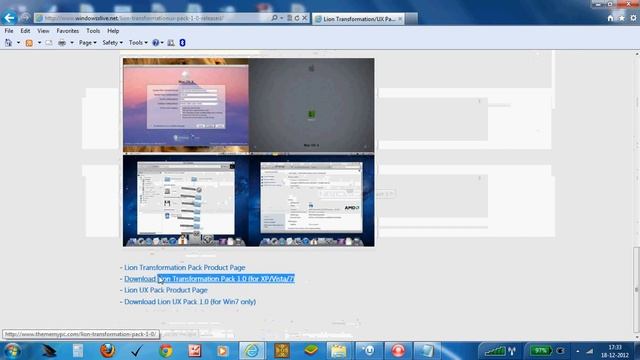Screen dimensions: 640x360
Task: Click the orange media player taskbar icon
Action: [223, 351]
